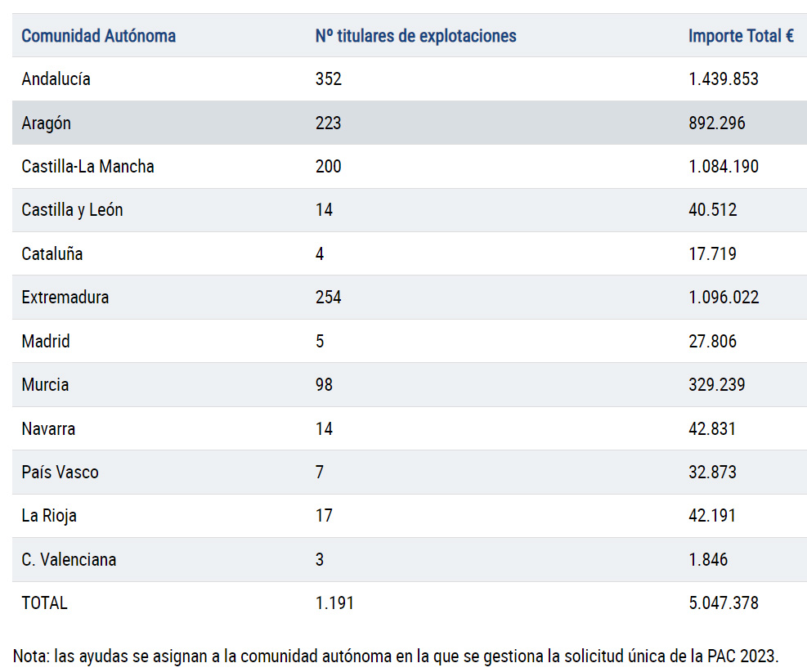This screenshot has width=807, height=672.
Task: Select the Andalucía row label
Action: [x=56, y=79]
